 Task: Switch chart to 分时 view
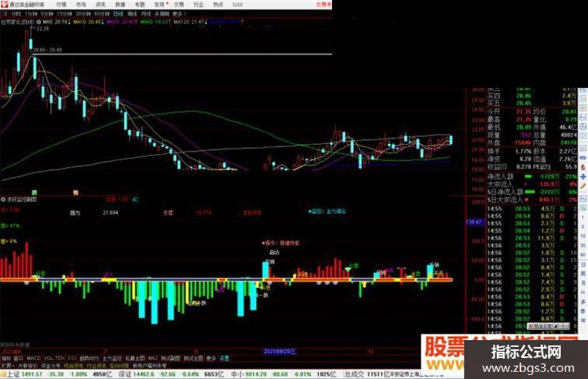(x=16, y=14)
